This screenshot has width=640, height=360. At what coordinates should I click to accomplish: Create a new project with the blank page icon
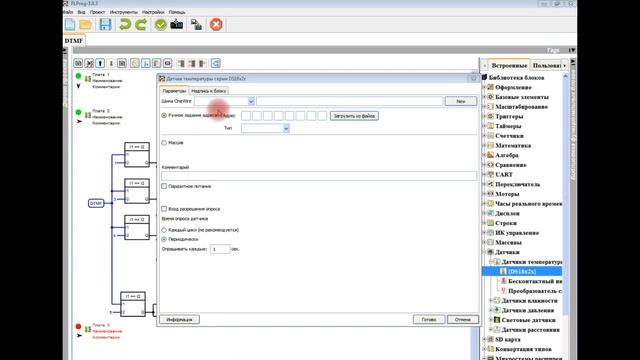click(70, 24)
